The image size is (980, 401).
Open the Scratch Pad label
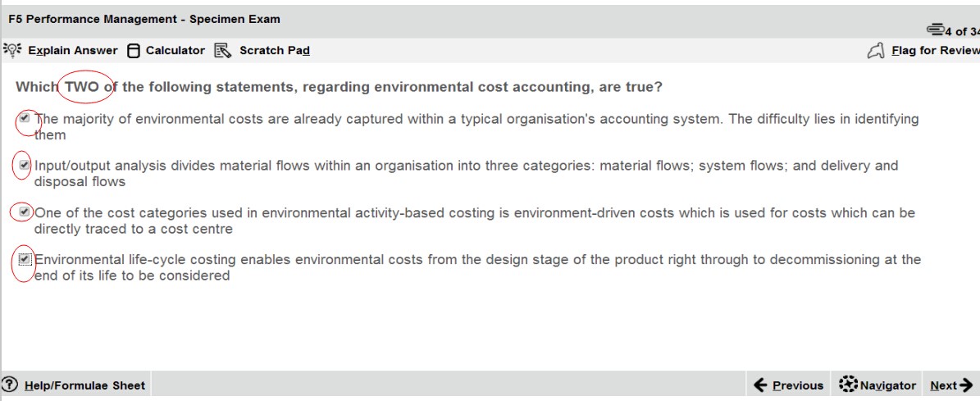point(274,51)
